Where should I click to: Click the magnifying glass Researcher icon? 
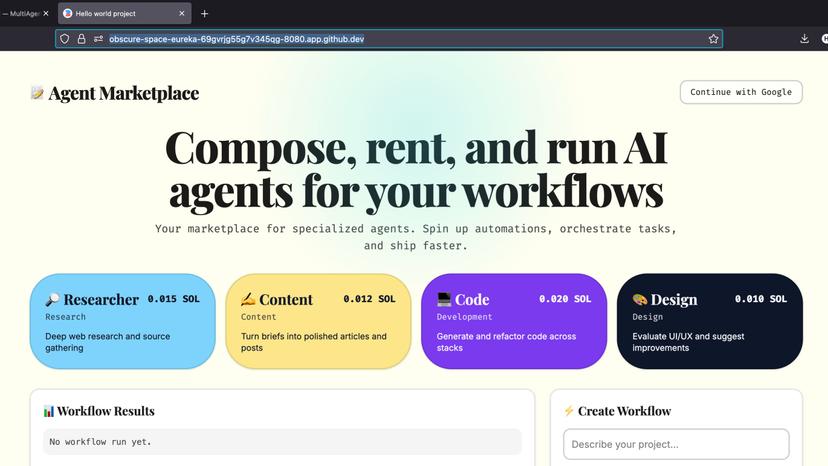[x=52, y=299]
